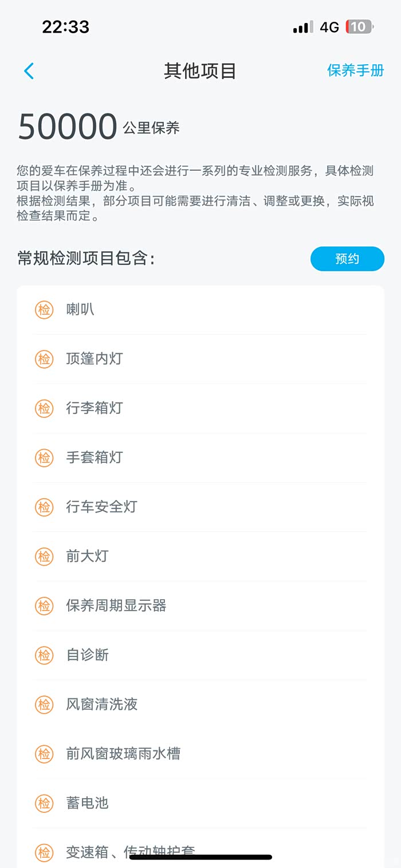The height and width of the screenshot is (868, 401).
Task: Tap the battery indicator in status bar
Action: tap(359, 27)
